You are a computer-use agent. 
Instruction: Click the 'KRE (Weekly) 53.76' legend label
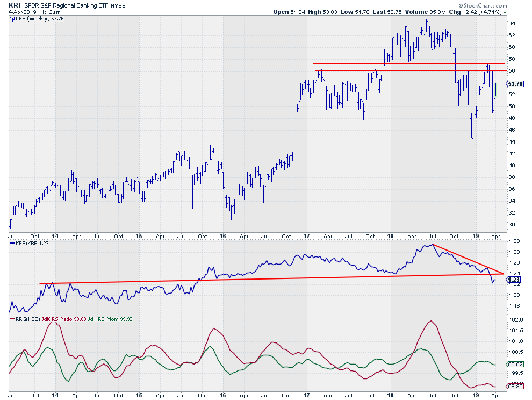(39, 19)
